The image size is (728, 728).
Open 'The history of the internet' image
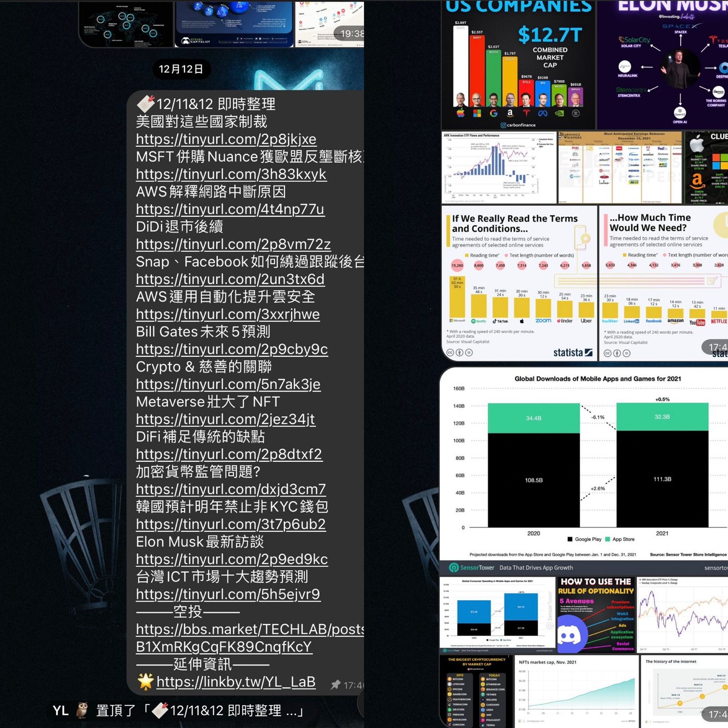(x=684, y=692)
